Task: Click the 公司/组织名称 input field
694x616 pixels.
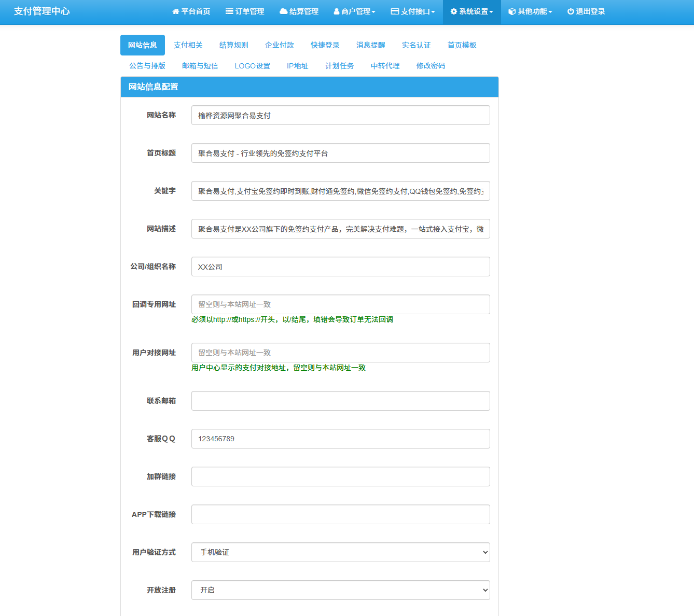Action: tap(341, 267)
